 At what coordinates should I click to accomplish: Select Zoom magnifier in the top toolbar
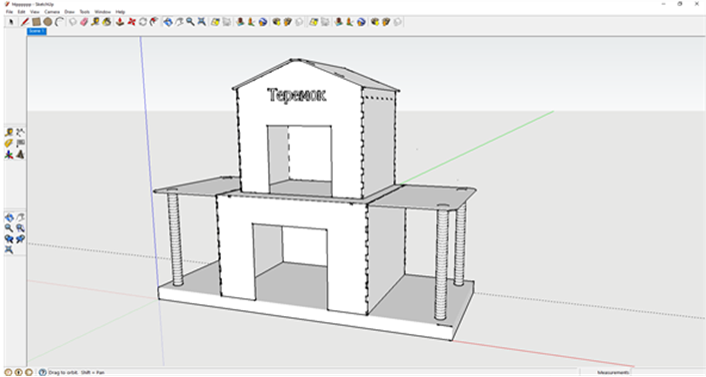[x=190, y=22]
